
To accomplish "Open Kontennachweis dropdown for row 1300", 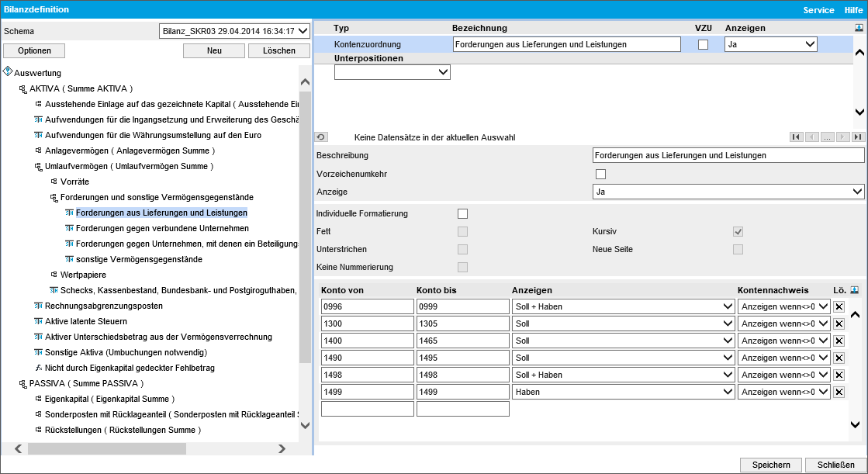I will coord(784,324).
